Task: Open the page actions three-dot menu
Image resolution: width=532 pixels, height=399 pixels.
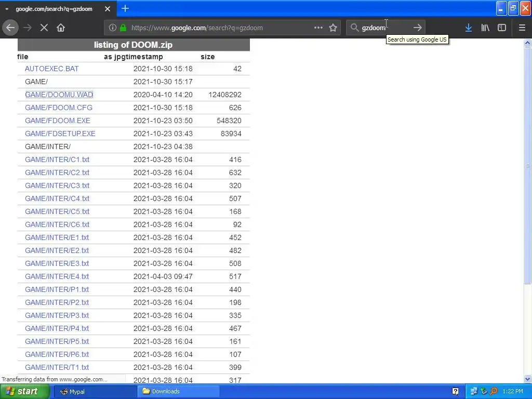Action: point(318,28)
